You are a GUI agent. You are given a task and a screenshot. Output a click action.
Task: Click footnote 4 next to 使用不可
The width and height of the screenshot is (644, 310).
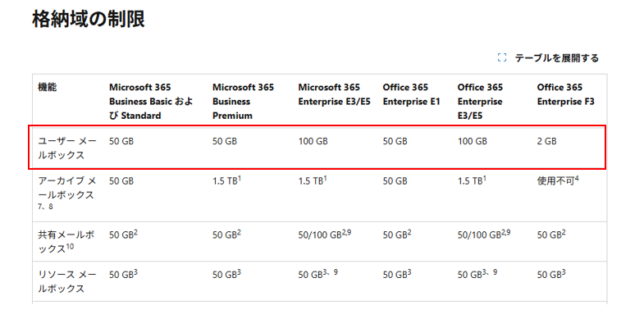pyautogui.click(x=577, y=178)
